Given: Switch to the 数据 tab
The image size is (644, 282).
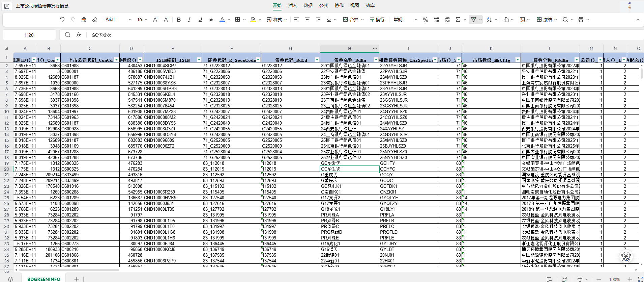Looking at the screenshot, I should [308, 5].
